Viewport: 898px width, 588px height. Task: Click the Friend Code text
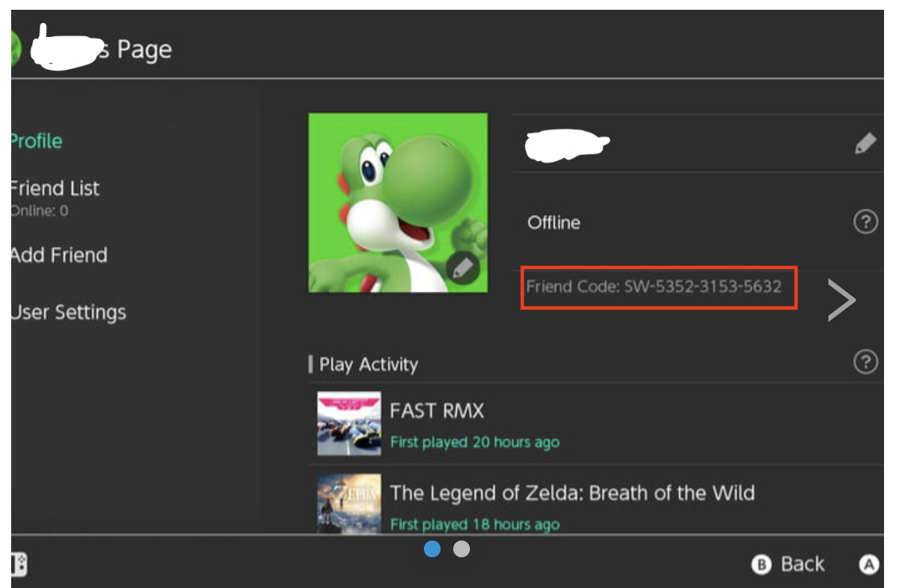[654, 286]
